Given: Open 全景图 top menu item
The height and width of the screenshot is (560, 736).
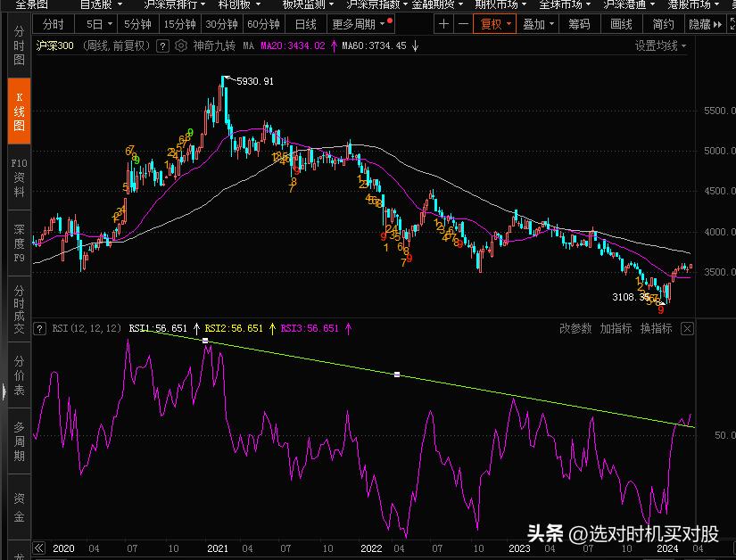Looking at the screenshot, I should (x=32, y=4).
